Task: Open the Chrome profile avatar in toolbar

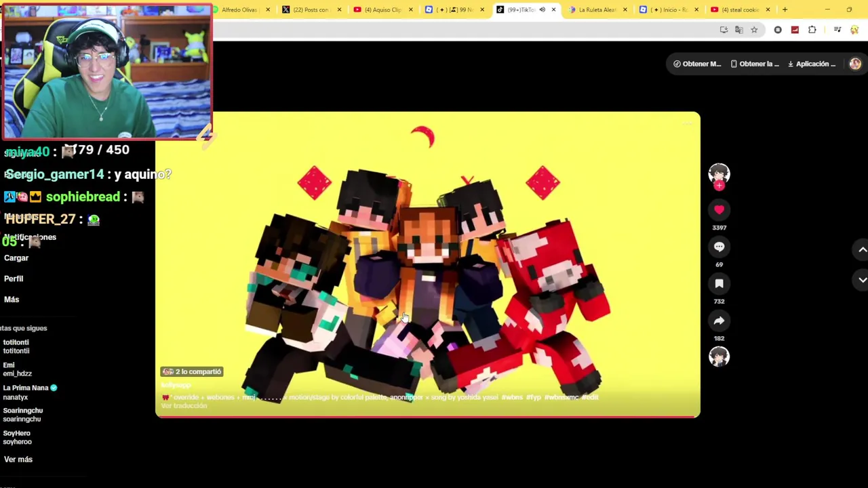Action: tap(854, 30)
